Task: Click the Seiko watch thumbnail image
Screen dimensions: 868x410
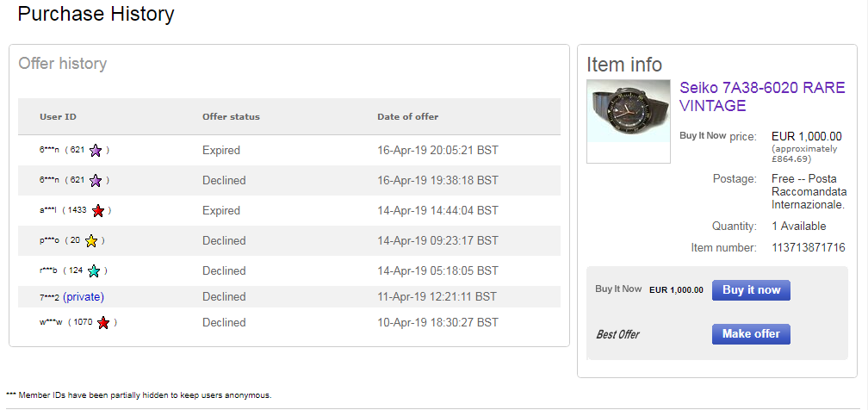Action: pyautogui.click(x=629, y=121)
